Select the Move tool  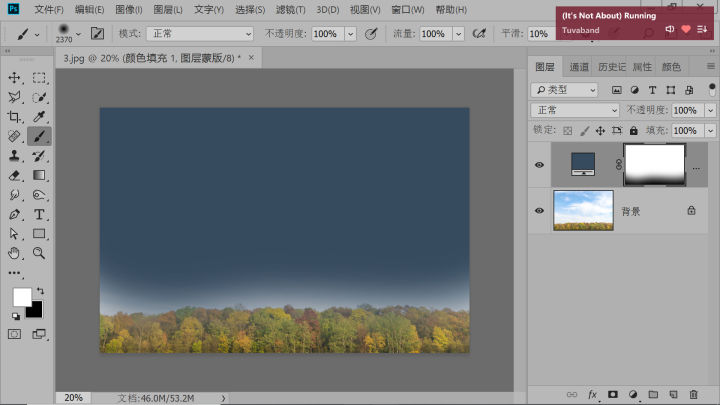pos(15,78)
